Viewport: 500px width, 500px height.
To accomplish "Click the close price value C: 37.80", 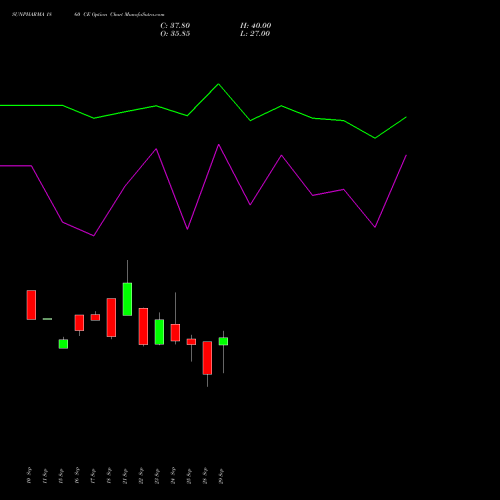I will 175,26.
